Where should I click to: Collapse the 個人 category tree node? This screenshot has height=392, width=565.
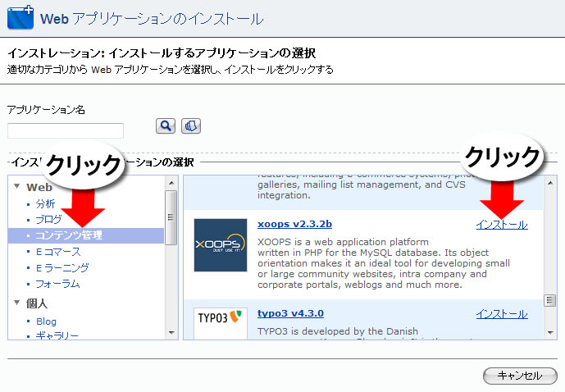point(16,303)
